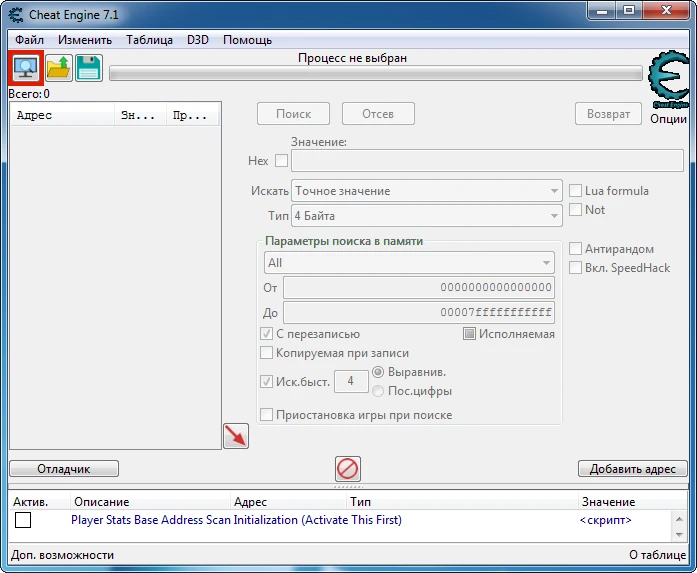Click the Cheat Engine logo icon

click(668, 81)
